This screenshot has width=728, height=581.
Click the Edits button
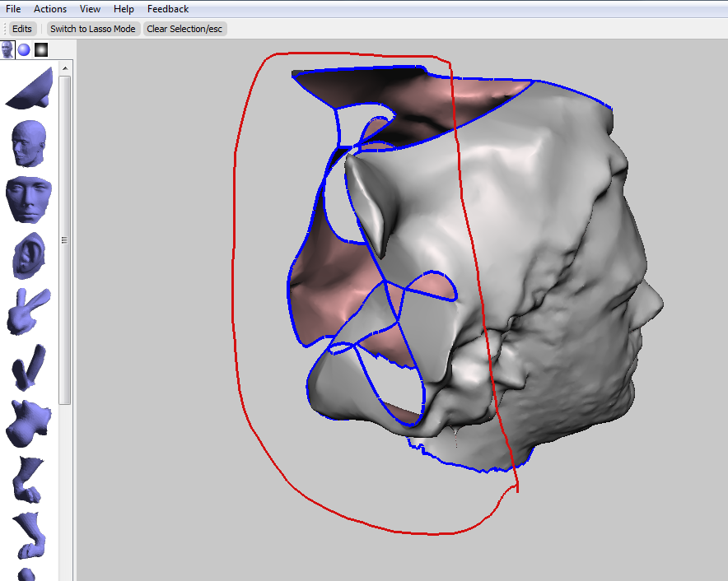[21, 29]
